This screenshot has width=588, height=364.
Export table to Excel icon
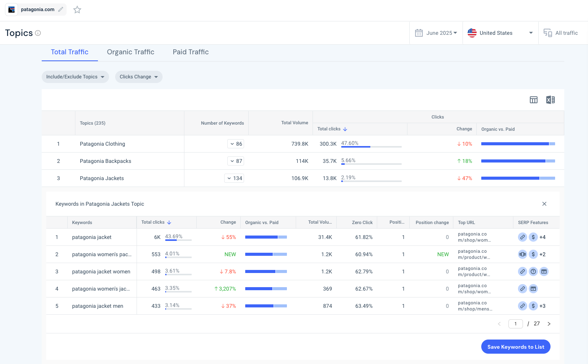[x=551, y=100]
